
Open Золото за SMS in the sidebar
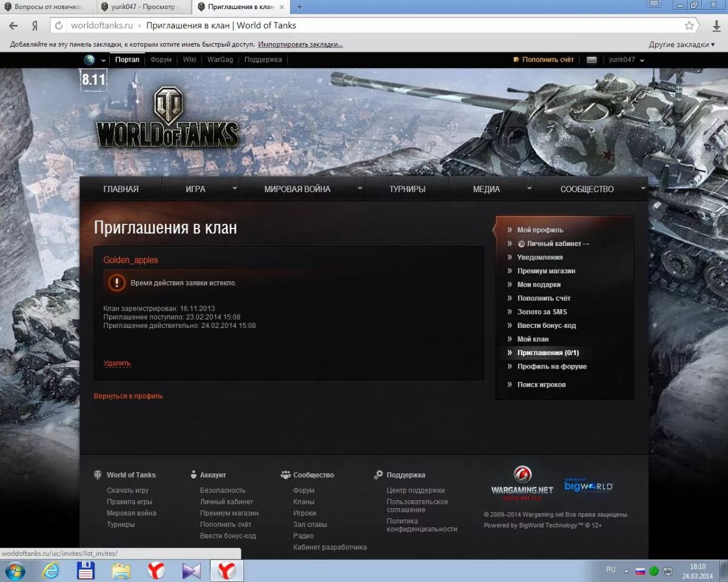point(542,312)
